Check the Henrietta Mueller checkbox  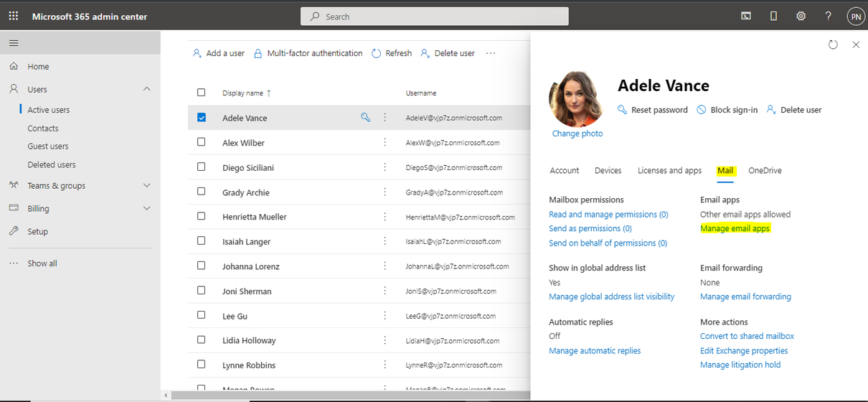[x=201, y=217]
